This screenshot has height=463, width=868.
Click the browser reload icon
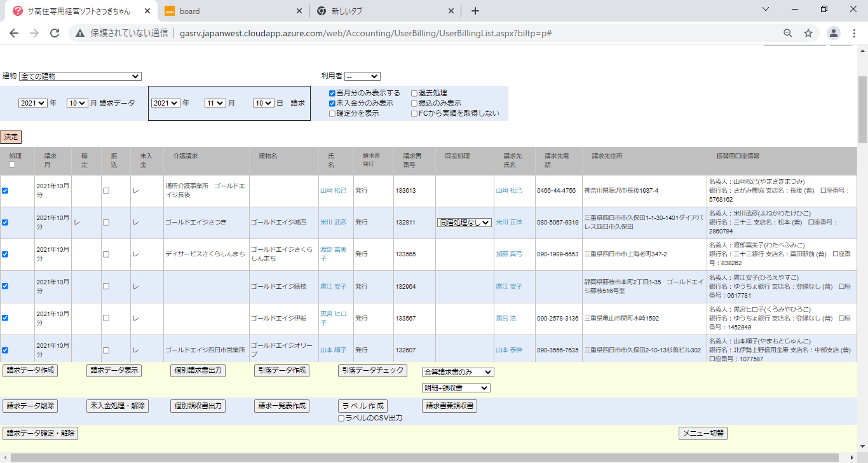(x=55, y=33)
